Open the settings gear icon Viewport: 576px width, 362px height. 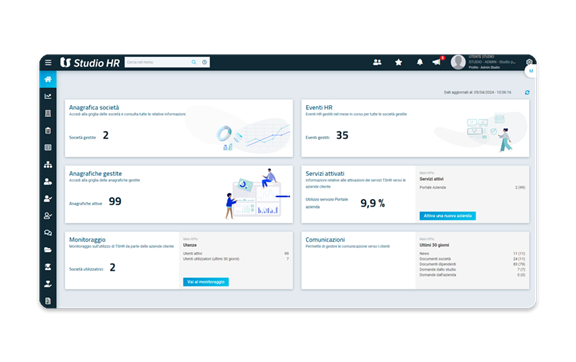coord(529,62)
